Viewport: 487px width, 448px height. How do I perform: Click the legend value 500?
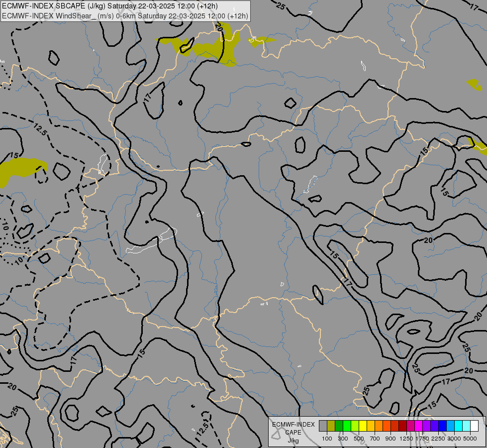[x=359, y=439]
